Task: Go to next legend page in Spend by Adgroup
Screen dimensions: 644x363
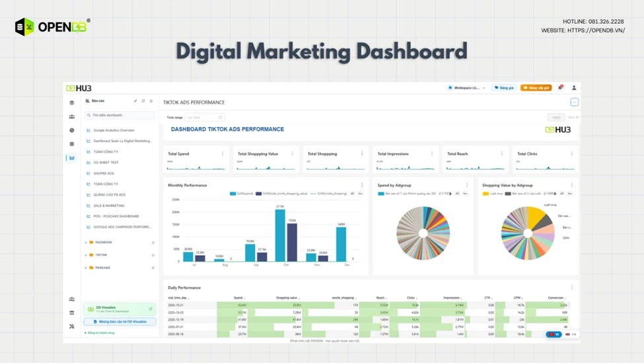Action: click(451, 194)
